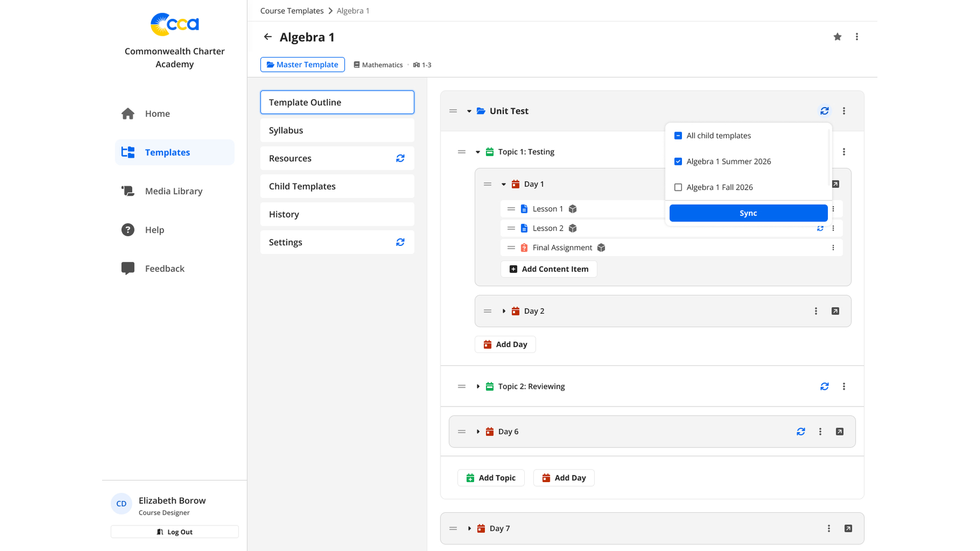
Task: Open Topic 2: Reviewing options menu
Action: [x=844, y=386]
